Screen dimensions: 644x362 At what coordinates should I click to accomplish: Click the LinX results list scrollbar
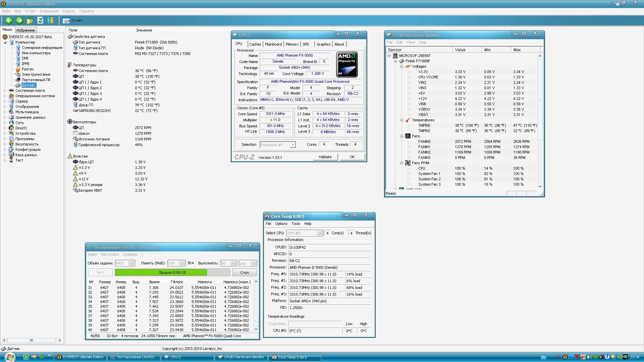click(x=256, y=305)
